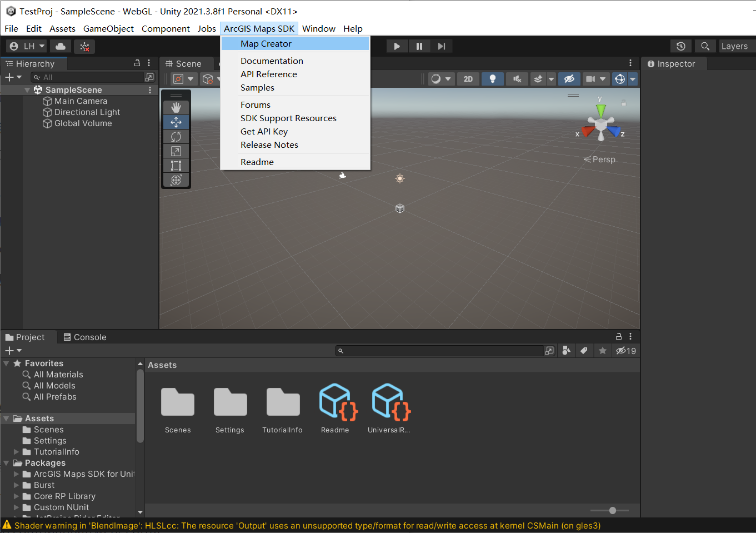756x533 pixels.
Task: Open Hierarchy create plus dropdown
Action: click(13, 77)
